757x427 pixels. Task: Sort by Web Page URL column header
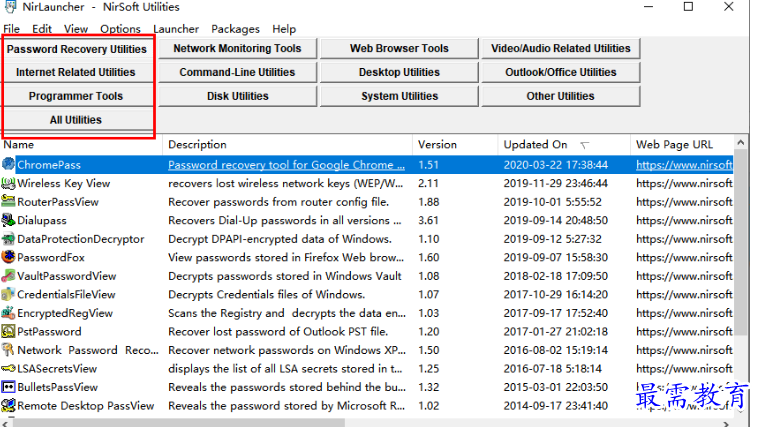tap(682, 144)
